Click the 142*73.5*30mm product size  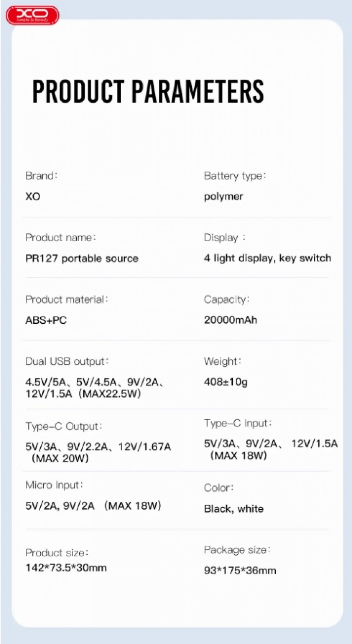66,568
